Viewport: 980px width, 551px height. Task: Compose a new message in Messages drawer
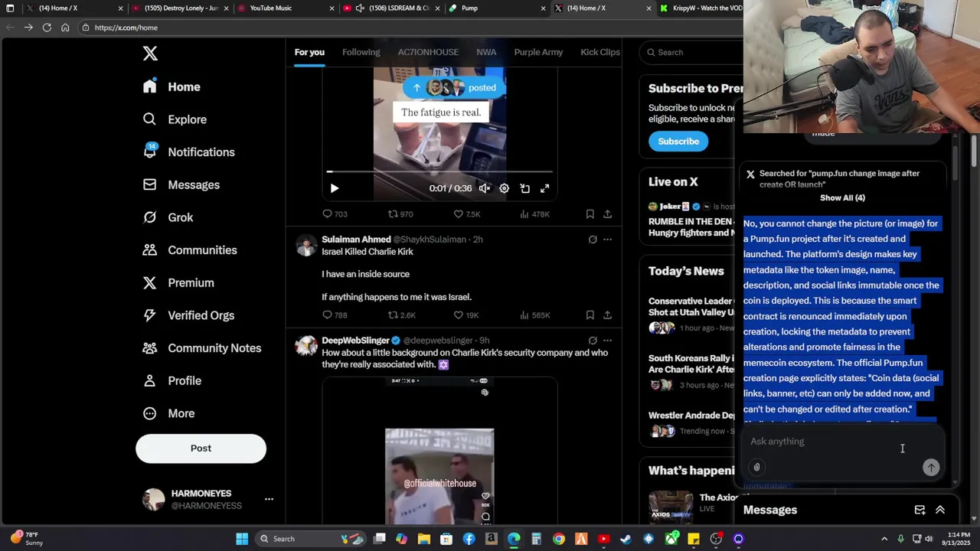920,510
